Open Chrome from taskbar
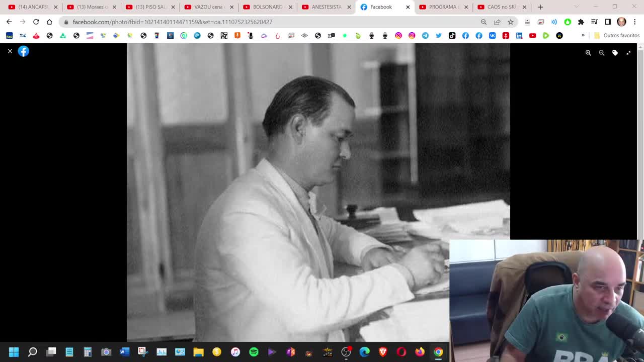This screenshot has width=644, height=362. point(438,352)
